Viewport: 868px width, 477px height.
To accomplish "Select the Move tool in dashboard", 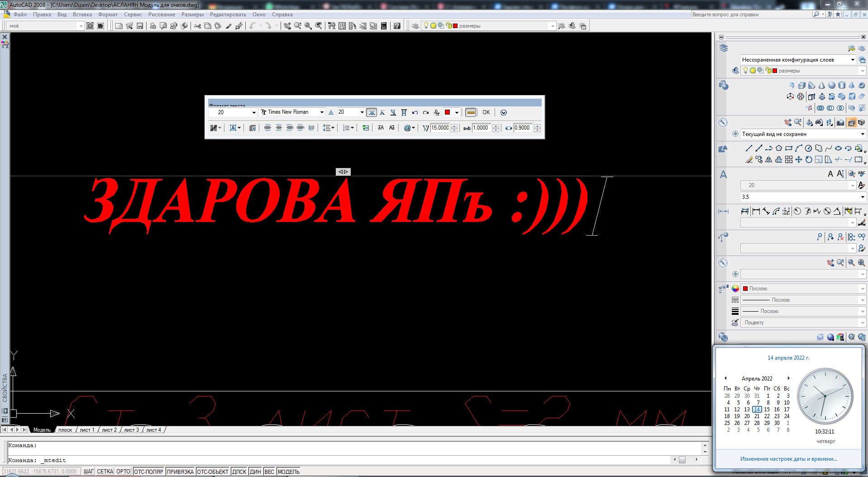I will point(798,159).
